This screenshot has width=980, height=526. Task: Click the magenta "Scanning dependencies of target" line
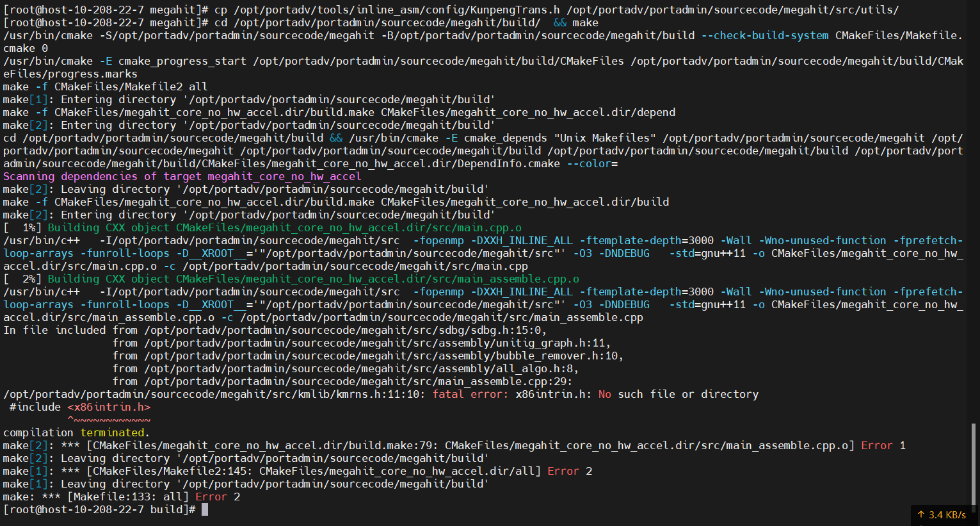pos(182,176)
